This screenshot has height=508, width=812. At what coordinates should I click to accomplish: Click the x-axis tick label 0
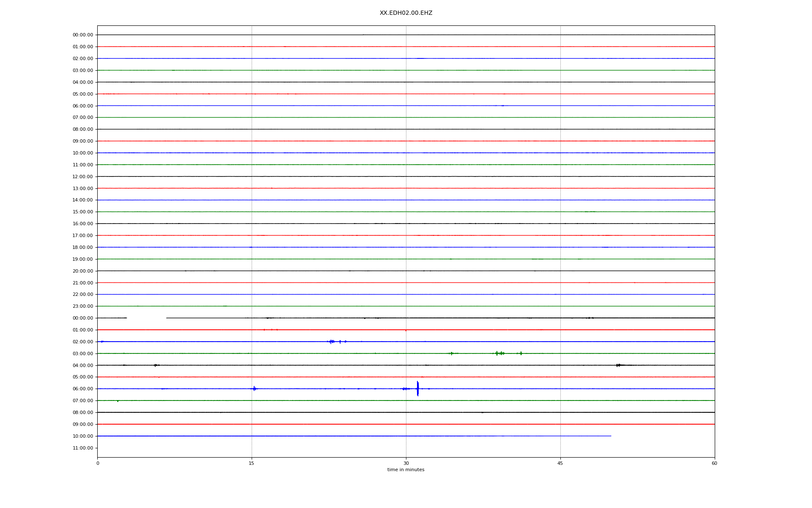coord(98,463)
